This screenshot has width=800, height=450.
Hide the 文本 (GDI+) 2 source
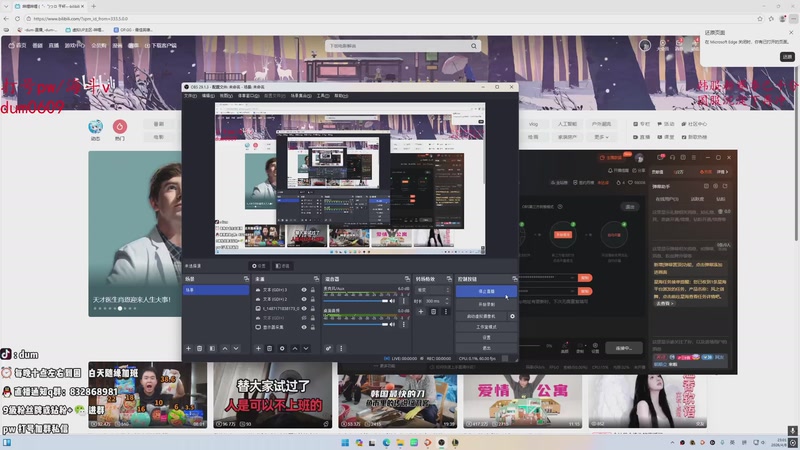304,299
